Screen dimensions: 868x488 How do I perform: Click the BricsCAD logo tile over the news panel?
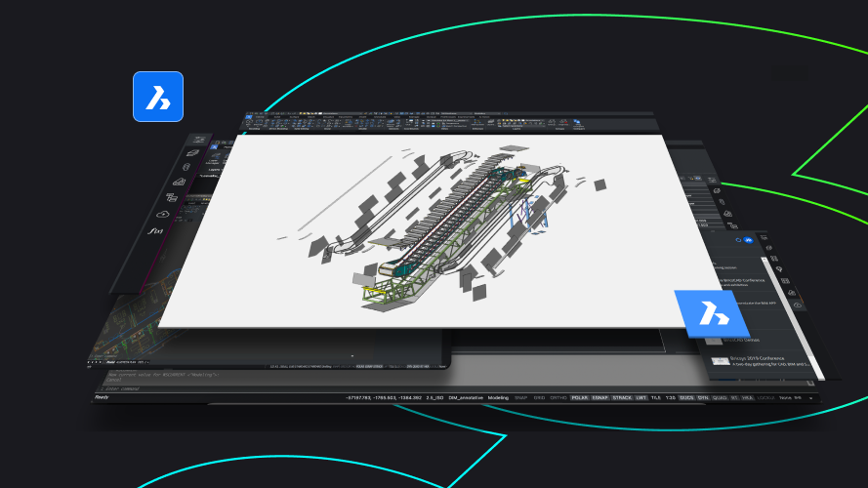click(x=712, y=313)
